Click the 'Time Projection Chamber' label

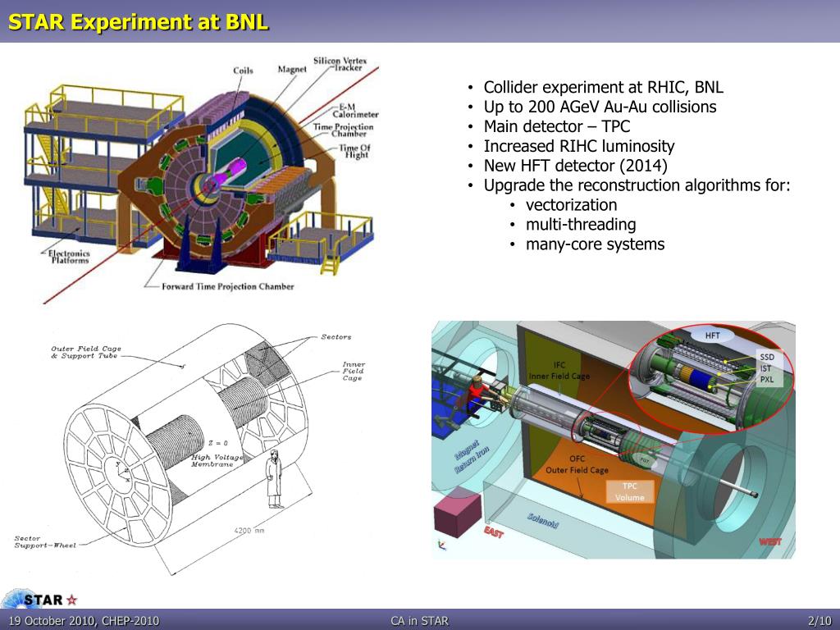344,130
